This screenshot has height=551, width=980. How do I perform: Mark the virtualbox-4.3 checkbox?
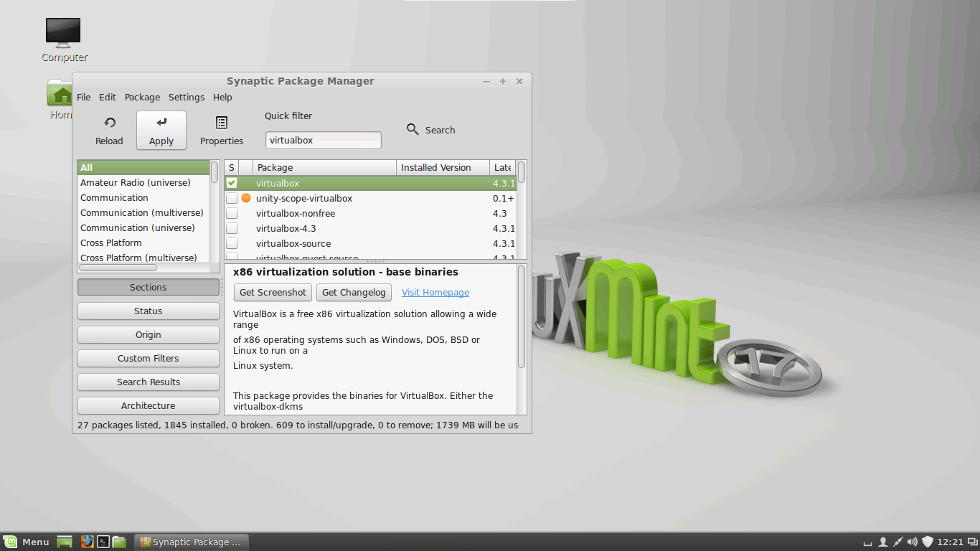click(232, 228)
